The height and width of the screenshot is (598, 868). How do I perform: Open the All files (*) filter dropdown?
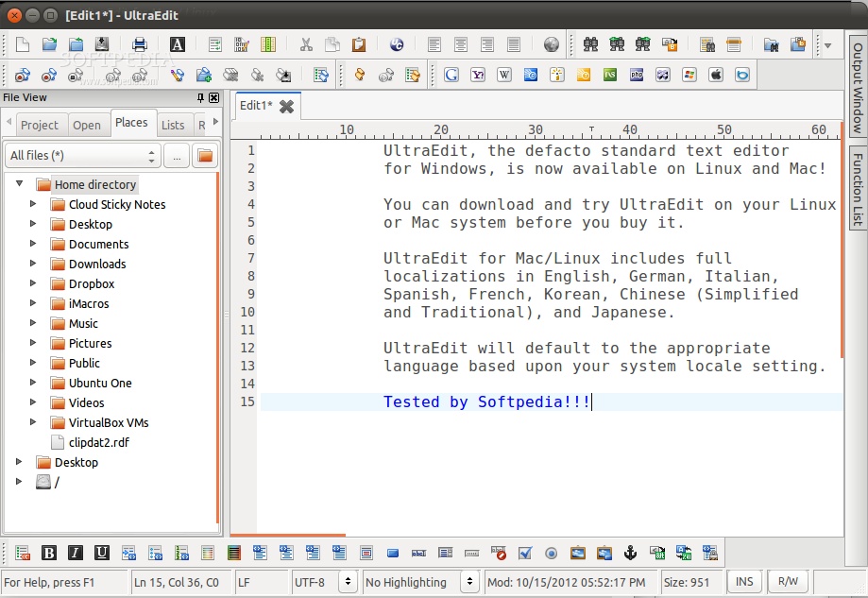point(82,156)
